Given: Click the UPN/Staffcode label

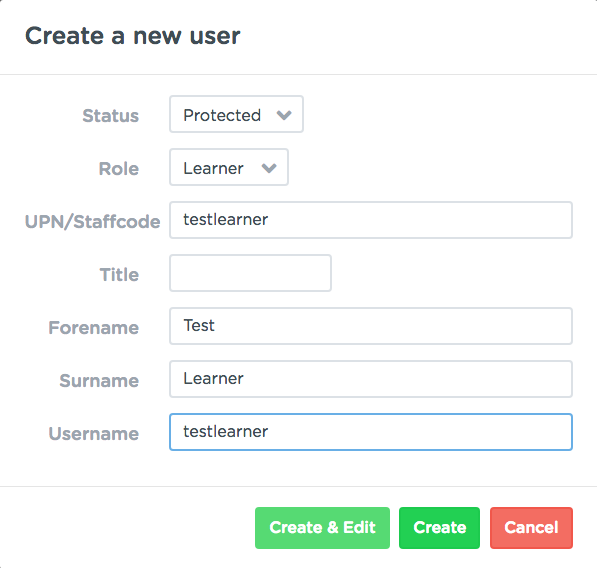Looking at the screenshot, I should click(93, 222).
